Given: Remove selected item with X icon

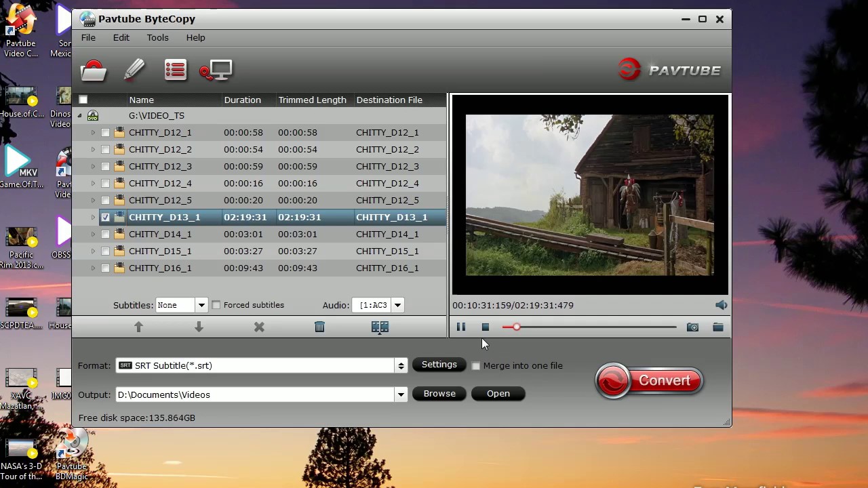Looking at the screenshot, I should click(x=259, y=327).
